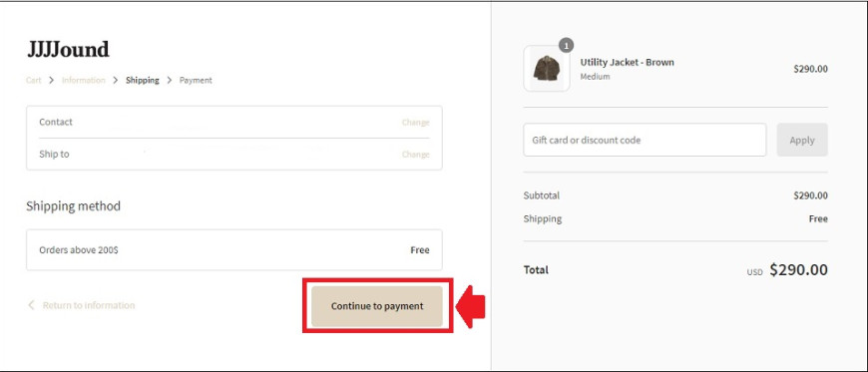This screenshot has width=868, height=372.
Task: Click the chevron between Information and Shipping
Action: [x=115, y=80]
